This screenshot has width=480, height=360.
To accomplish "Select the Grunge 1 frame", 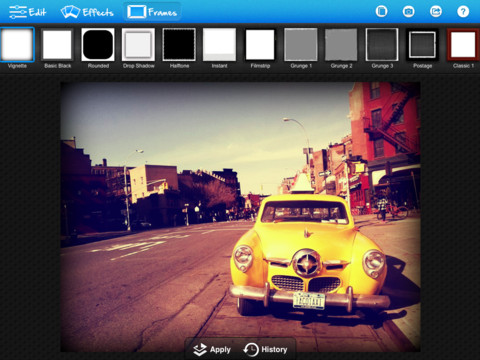I will (301, 45).
